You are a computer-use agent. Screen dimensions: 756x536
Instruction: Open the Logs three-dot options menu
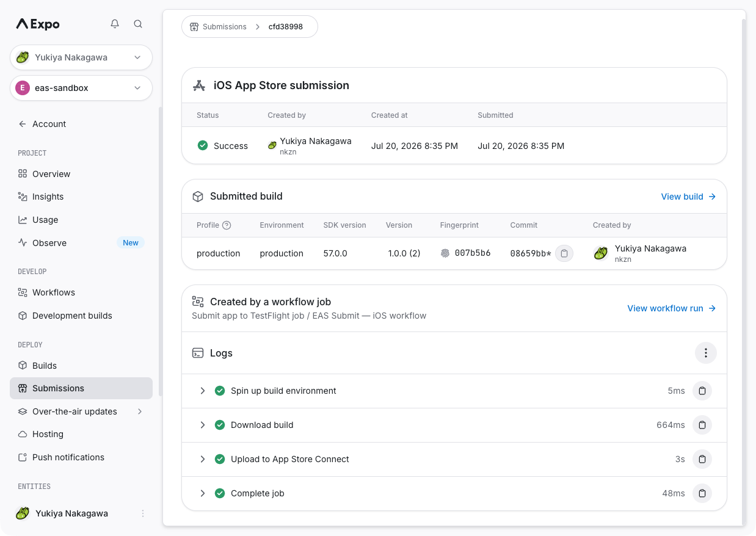tap(706, 353)
